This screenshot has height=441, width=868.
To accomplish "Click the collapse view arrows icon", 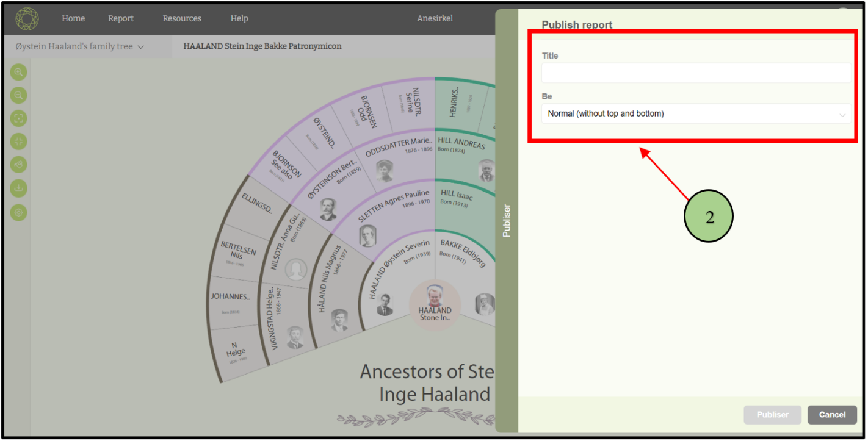I will (19, 142).
